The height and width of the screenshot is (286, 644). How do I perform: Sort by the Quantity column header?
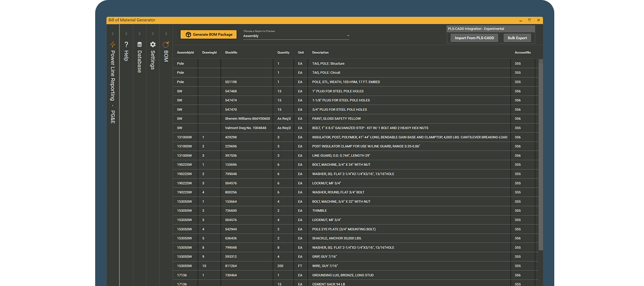[x=283, y=52]
